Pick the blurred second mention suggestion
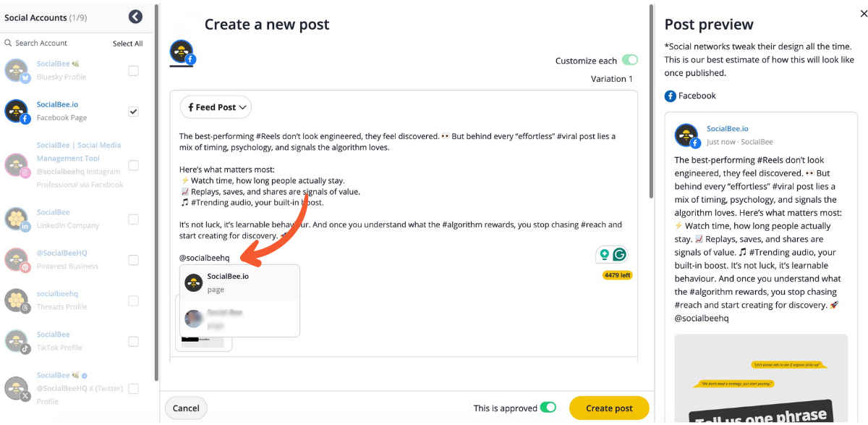Screen dimensions: 868x425 coord(239,319)
